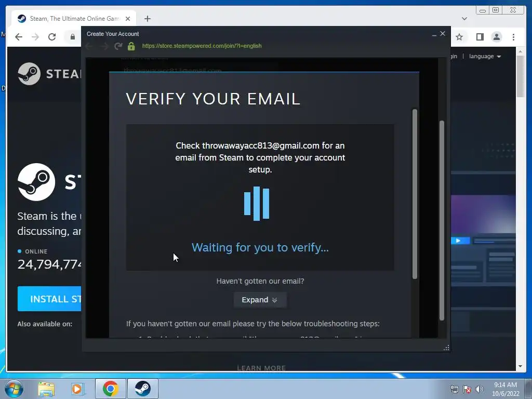Go back in Steam window navigation
532x399 pixels.
point(90,46)
